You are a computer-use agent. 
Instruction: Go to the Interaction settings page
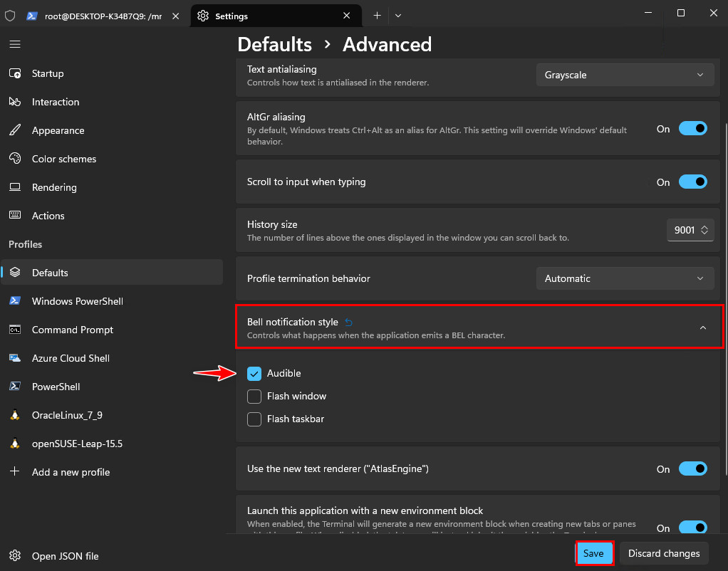click(x=112, y=102)
